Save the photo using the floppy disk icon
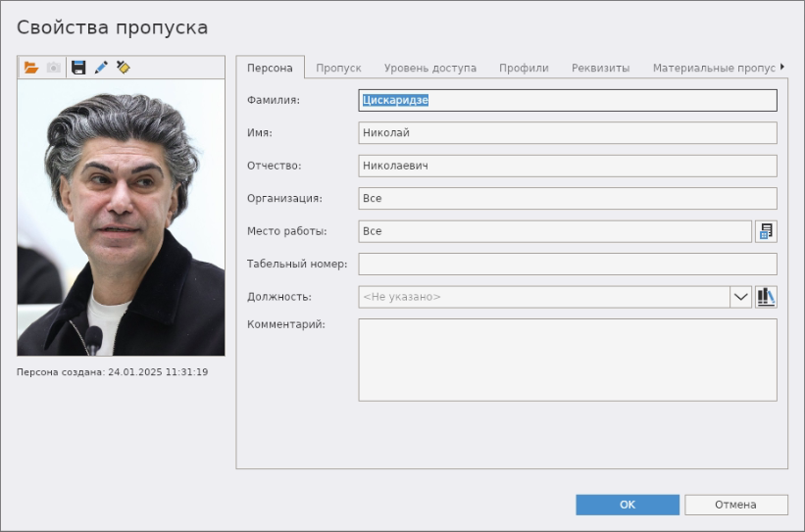 point(78,68)
